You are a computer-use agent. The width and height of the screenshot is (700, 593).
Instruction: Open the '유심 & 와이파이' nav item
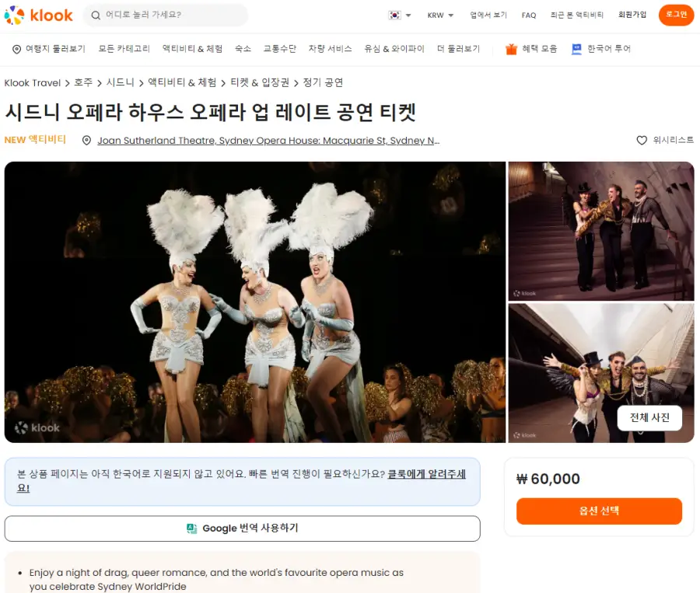[x=394, y=49]
